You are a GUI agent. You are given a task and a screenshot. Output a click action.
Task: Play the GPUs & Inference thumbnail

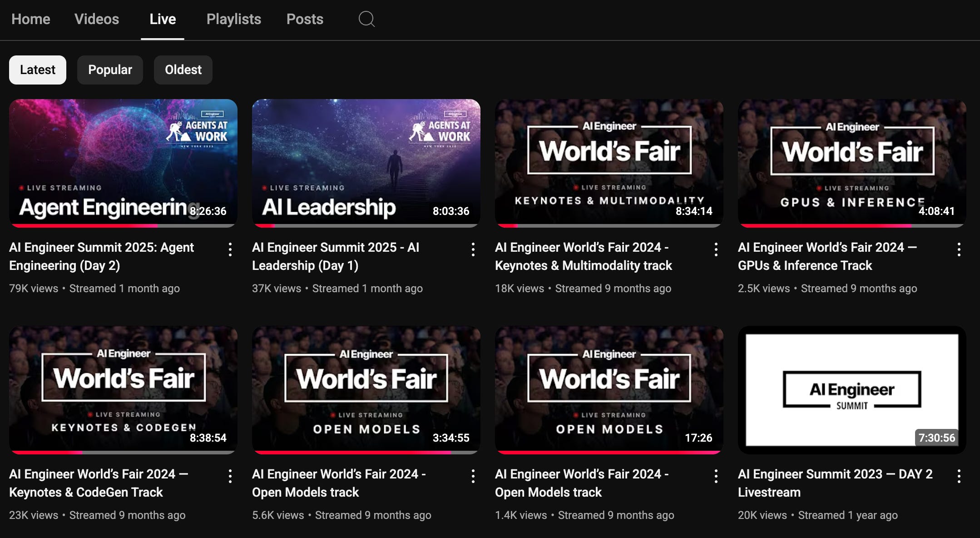(852, 163)
